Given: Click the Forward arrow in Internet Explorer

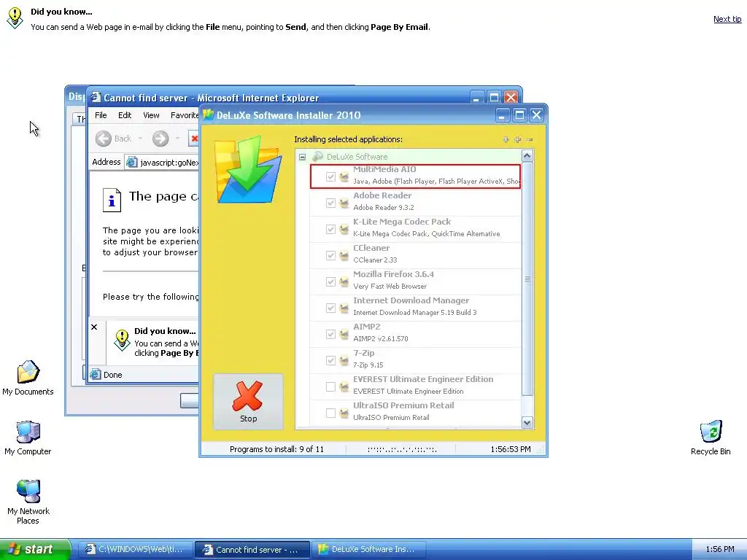Looking at the screenshot, I should point(160,139).
